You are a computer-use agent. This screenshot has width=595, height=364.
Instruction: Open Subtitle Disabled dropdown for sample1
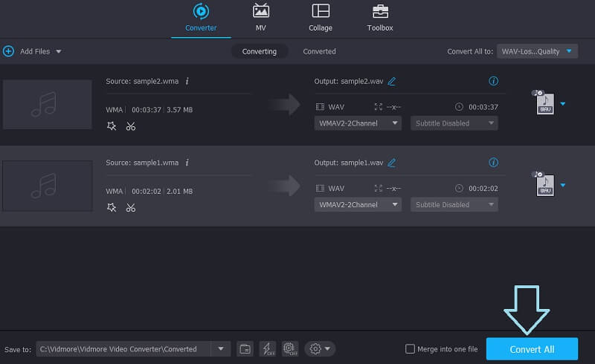coord(454,204)
